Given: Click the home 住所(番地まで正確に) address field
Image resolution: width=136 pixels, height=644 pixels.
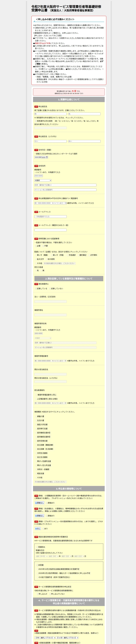Looking at the screenshot, I should coord(66,185).
